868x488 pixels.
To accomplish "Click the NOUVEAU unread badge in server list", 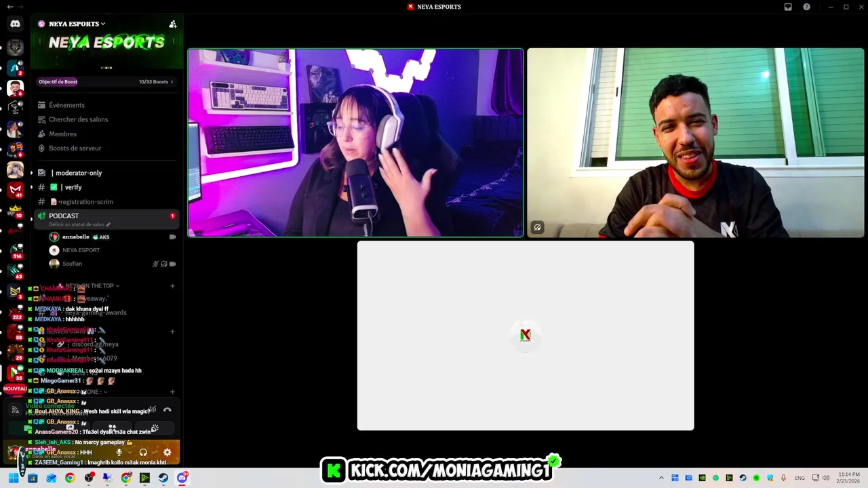I will (15, 389).
